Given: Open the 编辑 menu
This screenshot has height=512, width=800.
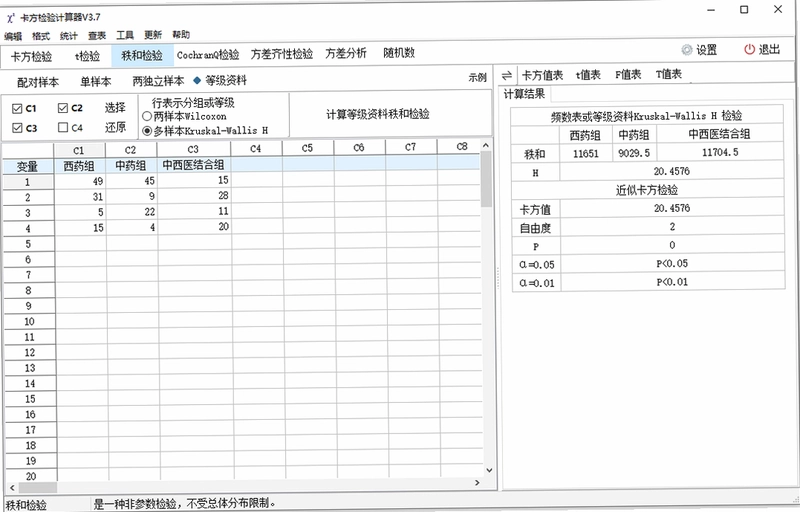Looking at the screenshot, I should (13, 36).
